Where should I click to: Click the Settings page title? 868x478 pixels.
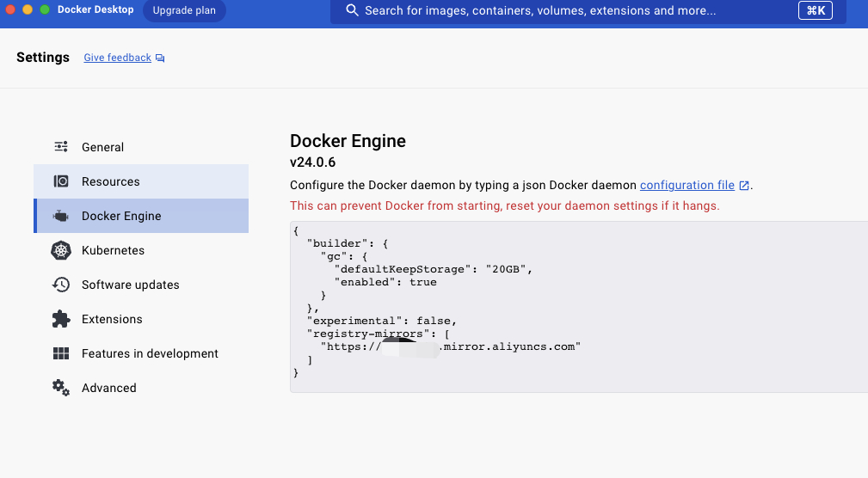43,58
